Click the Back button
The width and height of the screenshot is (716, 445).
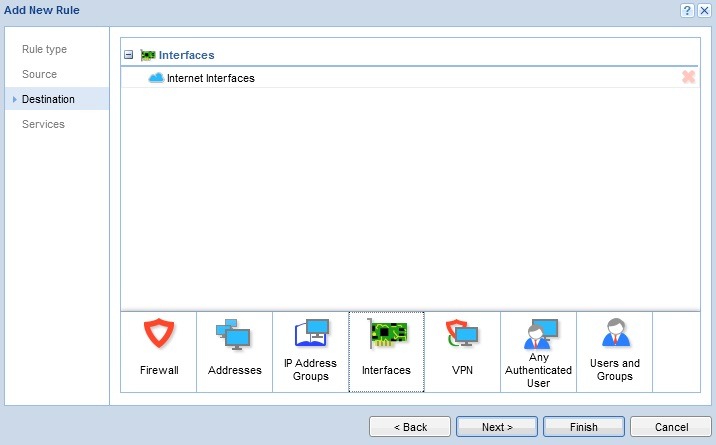(x=410, y=427)
